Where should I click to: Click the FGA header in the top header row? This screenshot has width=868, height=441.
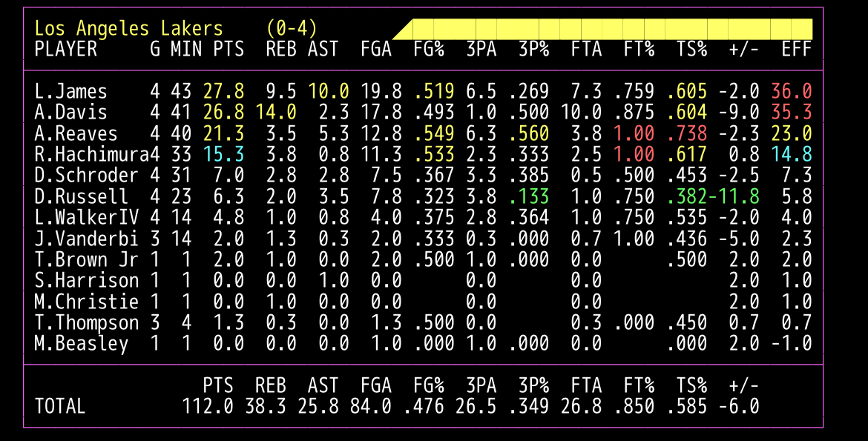[376, 49]
